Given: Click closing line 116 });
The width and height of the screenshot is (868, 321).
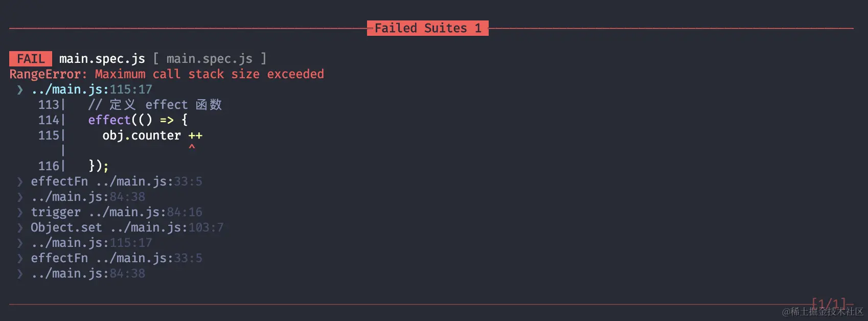Looking at the screenshot, I should coord(99,166).
